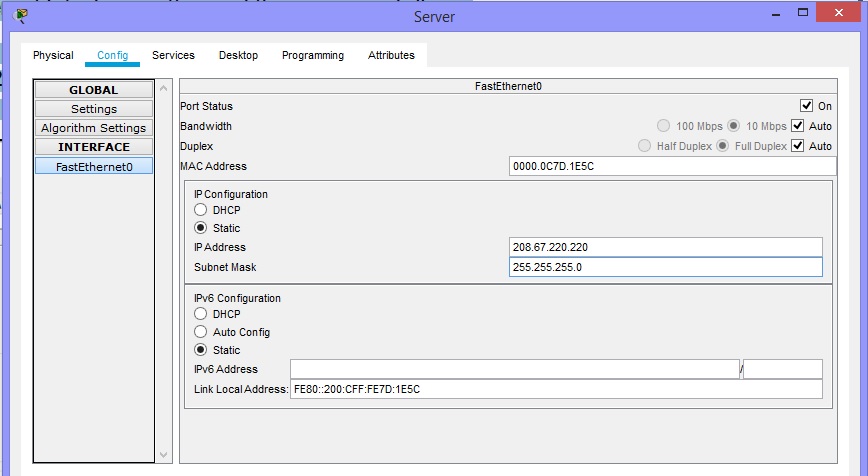This screenshot has height=476, width=868.
Task: Select DHCP under IP Configuration
Action: pos(201,210)
